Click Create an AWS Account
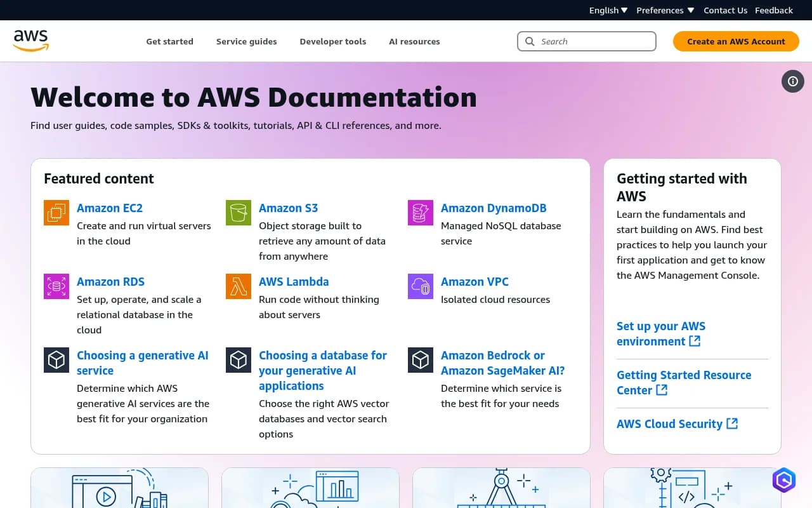The image size is (812, 508). click(735, 41)
